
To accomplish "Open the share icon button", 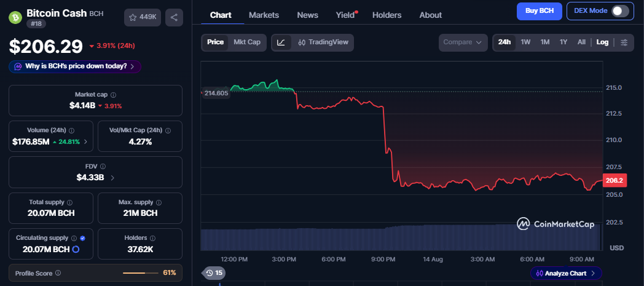I will [174, 17].
